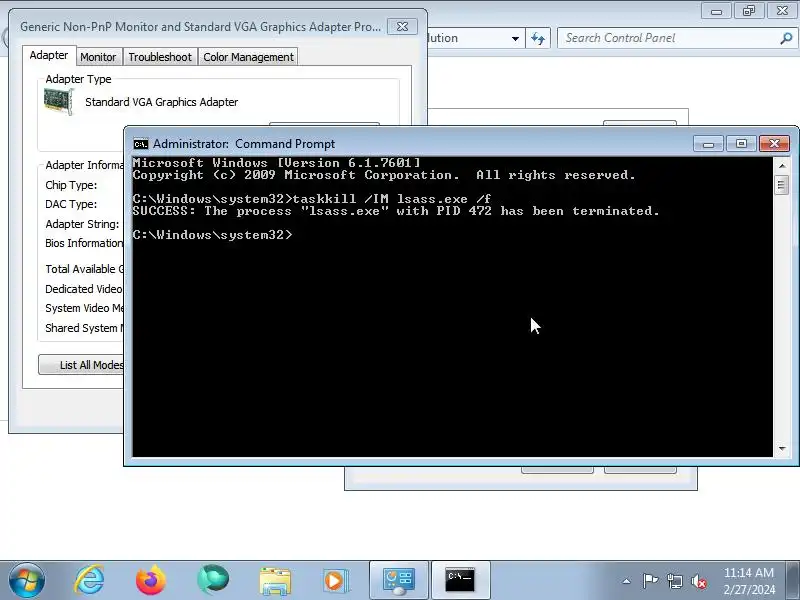Screen dimensions: 800x600
Task: Close the Command Prompt window
Action: click(774, 144)
